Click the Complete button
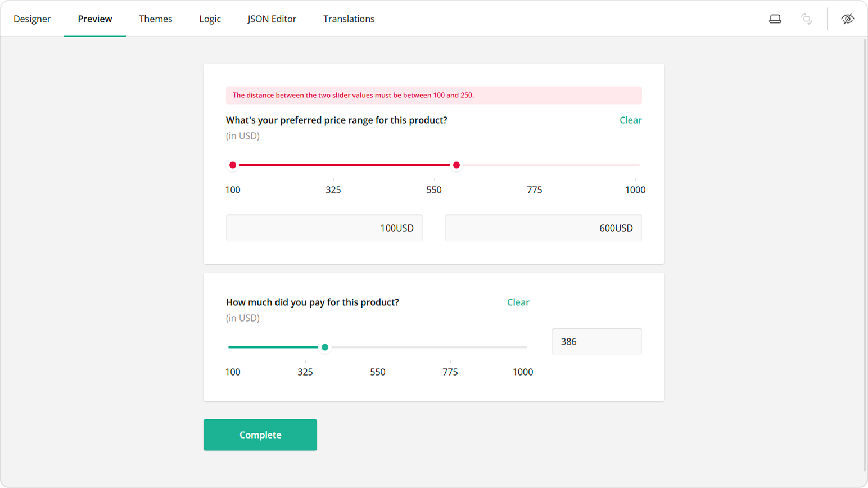868x488 pixels. coord(260,435)
